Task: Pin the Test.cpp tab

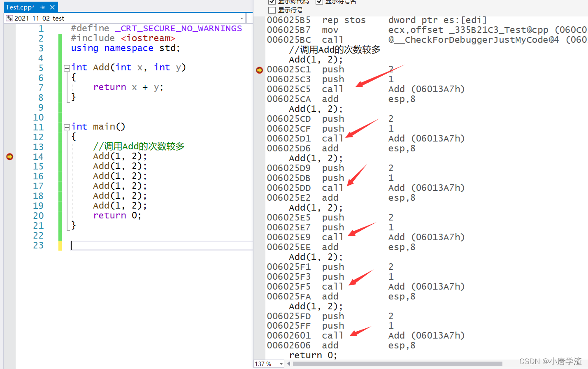Action: point(43,7)
